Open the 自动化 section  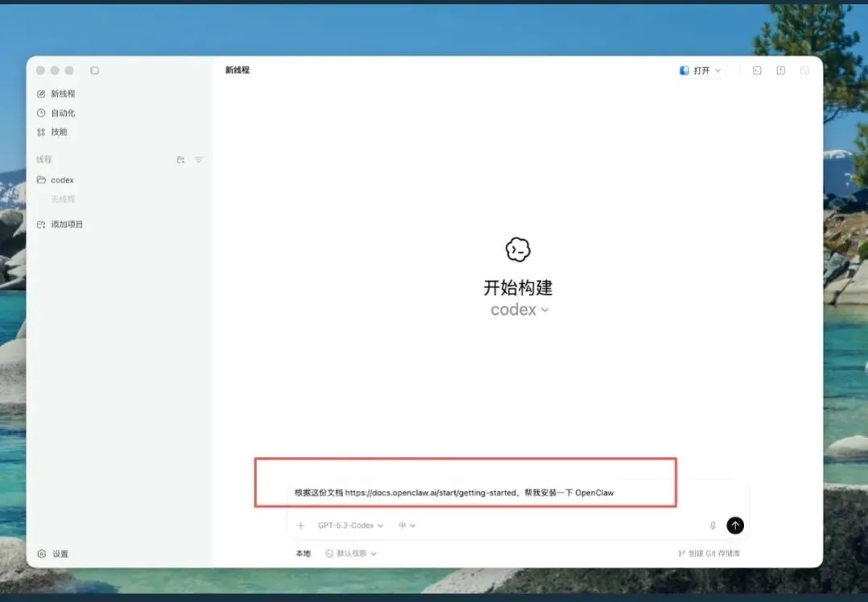[56, 113]
